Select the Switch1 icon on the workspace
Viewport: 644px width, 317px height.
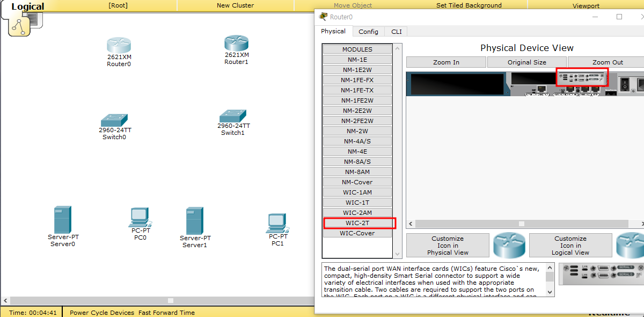point(232,116)
